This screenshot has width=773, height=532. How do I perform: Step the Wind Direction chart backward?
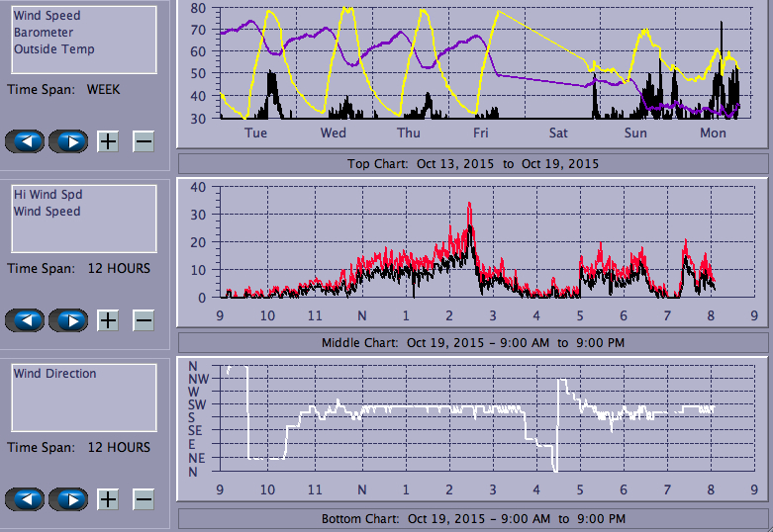26,499
